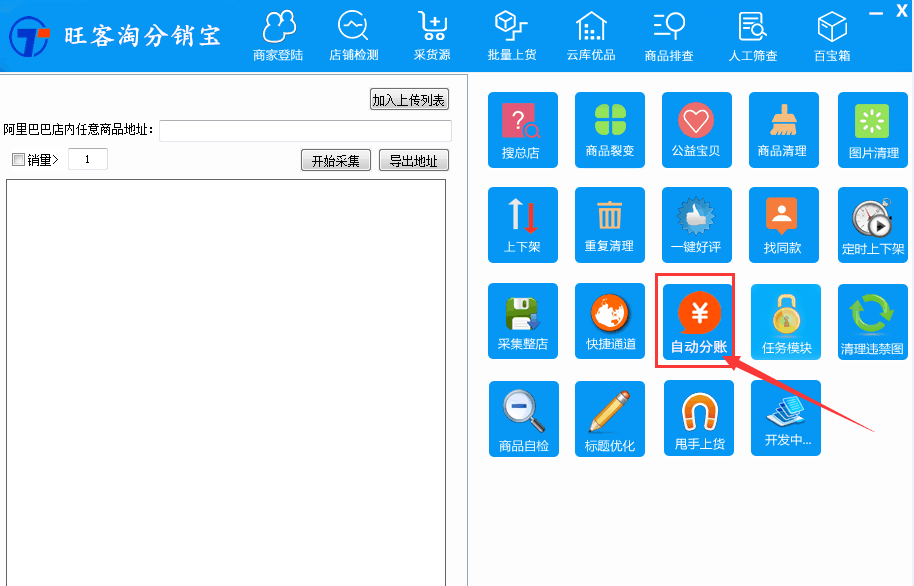The image size is (914, 586).
Task: Open the 自动分账 (auto split accounting) tool
Action: (x=696, y=320)
